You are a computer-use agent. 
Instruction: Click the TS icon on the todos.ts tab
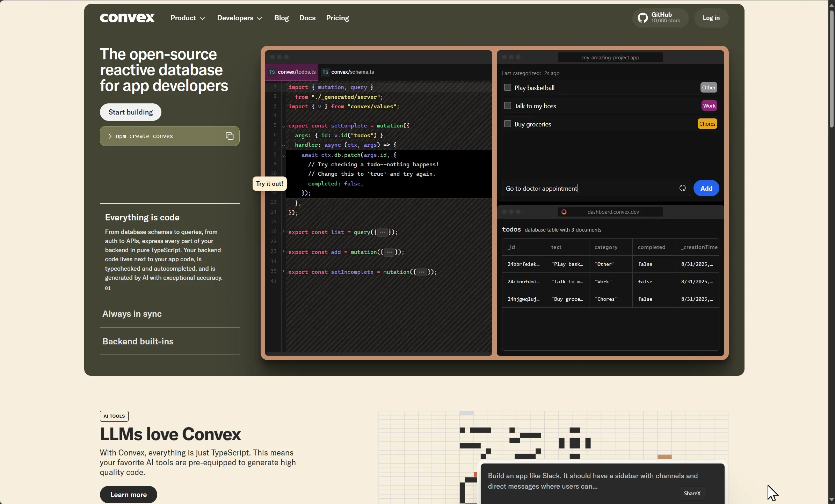(272, 72)
